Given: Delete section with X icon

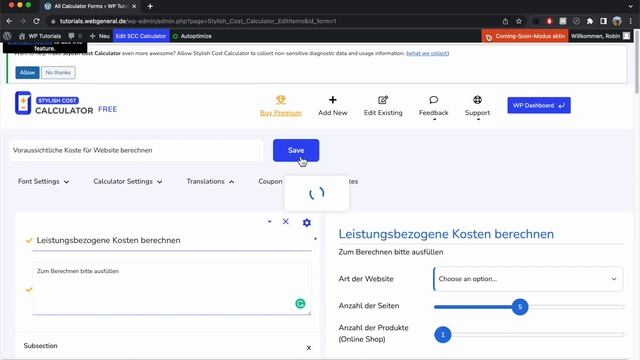Looking at the screenshot, I should 286,221.
